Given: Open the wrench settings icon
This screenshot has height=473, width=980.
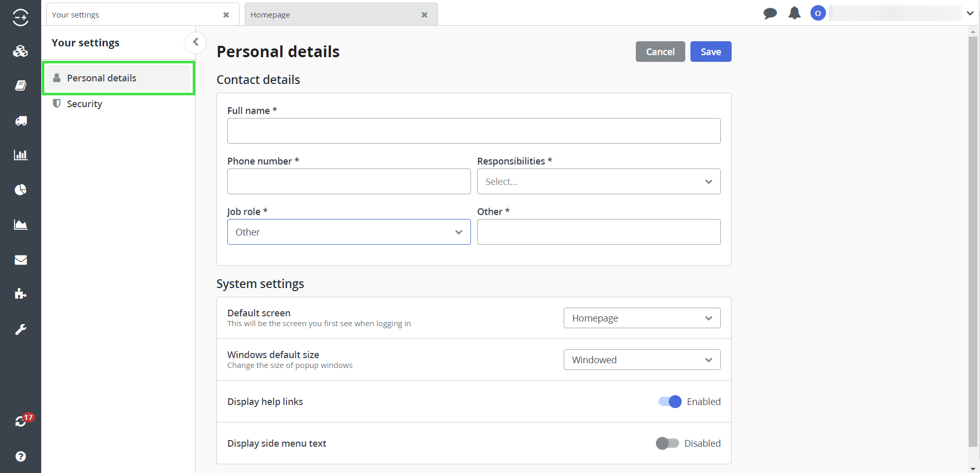Looking at the screenshot, I should click(x=21, y=329).
